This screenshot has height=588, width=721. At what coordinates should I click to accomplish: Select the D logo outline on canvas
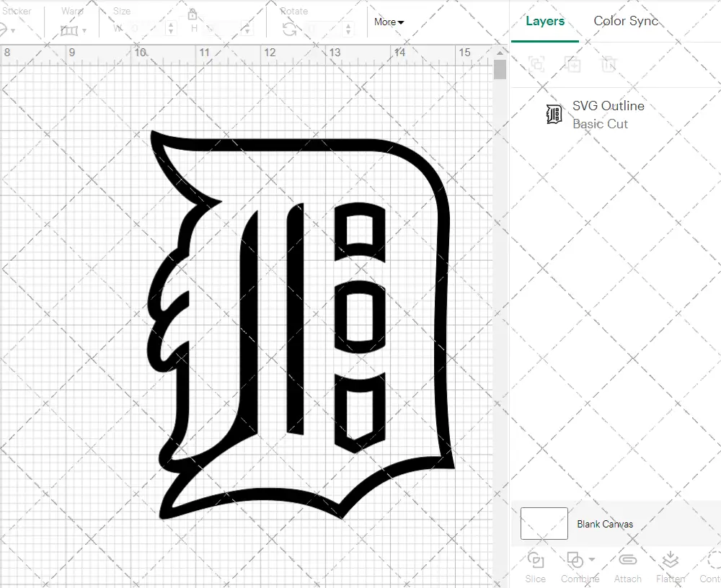point(301,324)
